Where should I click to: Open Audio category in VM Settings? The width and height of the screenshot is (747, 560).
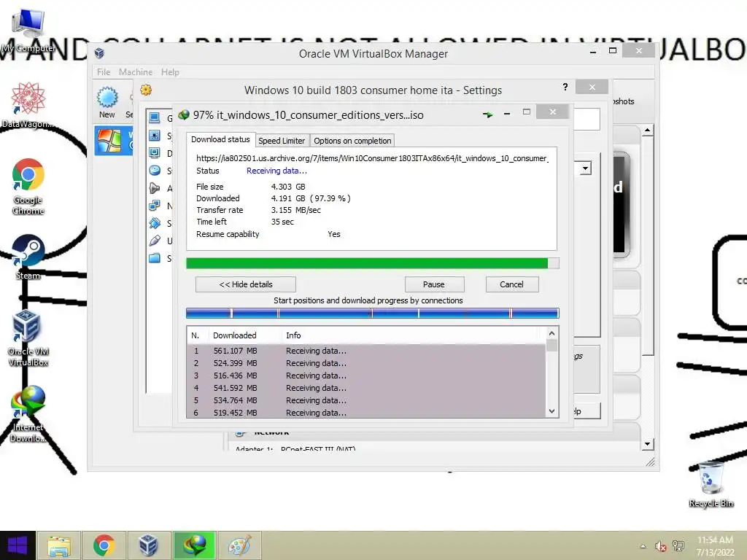(x=160, y=188)
